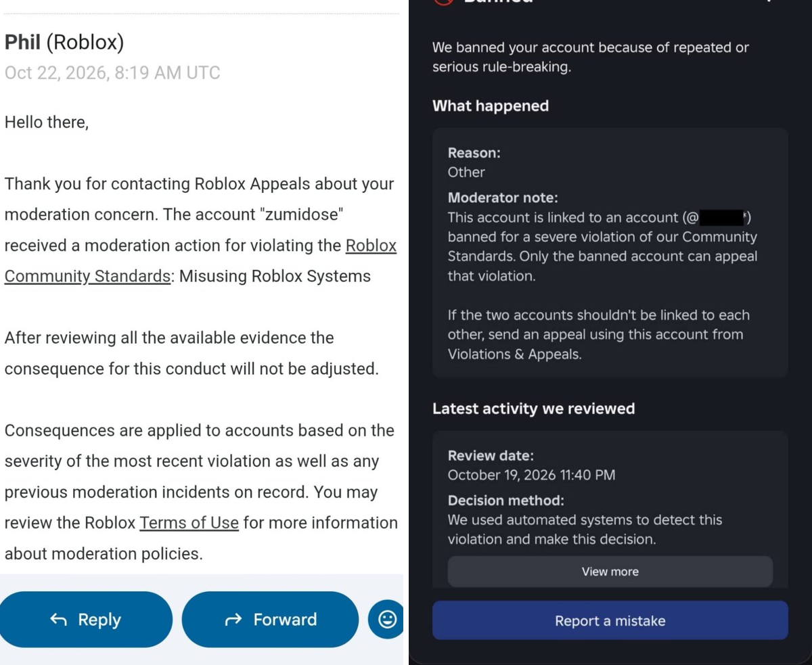Click the Reason value Other
812x665 pixels.
[x=466, y=173]
